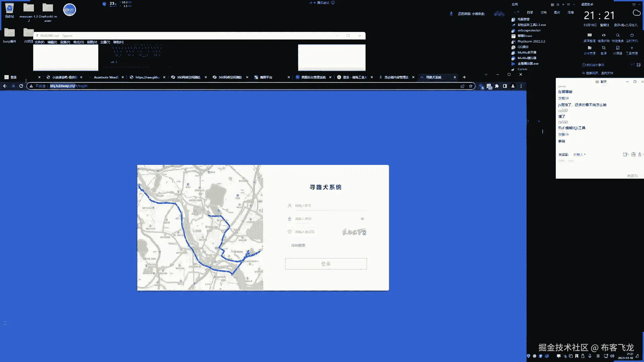
Task: Refresh the captcha image
Action: coord(354,232)
